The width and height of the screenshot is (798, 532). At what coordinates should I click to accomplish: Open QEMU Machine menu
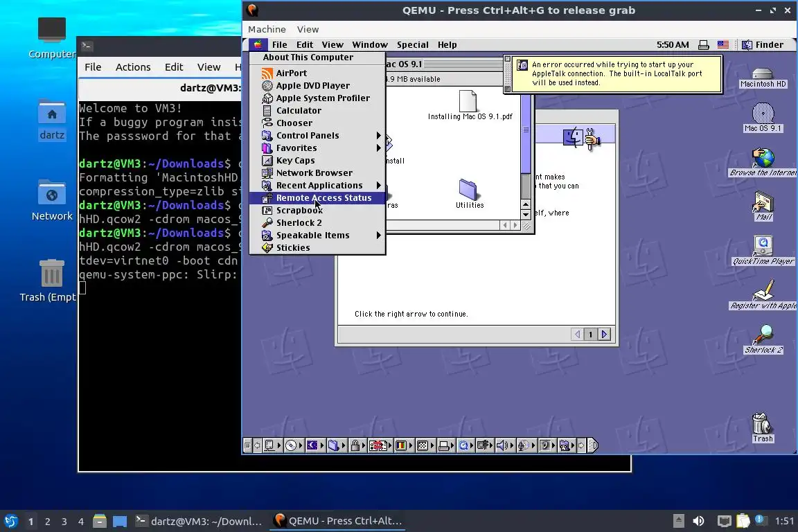(267, 30)
